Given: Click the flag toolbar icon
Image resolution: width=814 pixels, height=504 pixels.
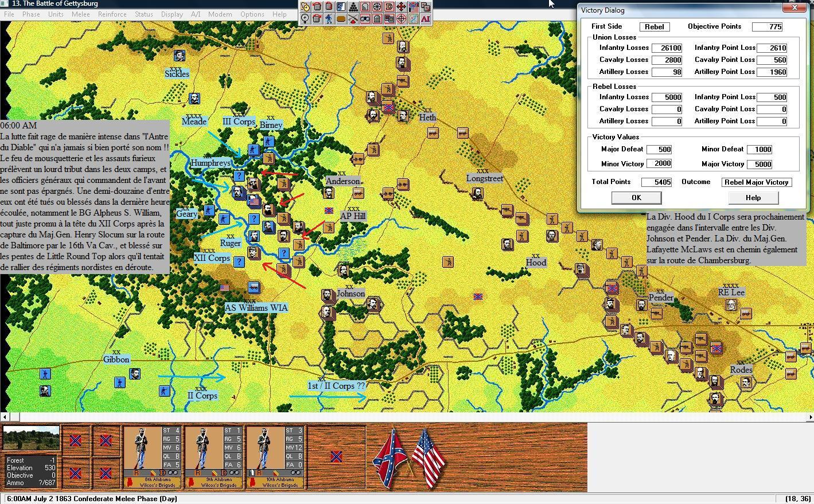Looking at the screenshot, I should tap(413, 7).
